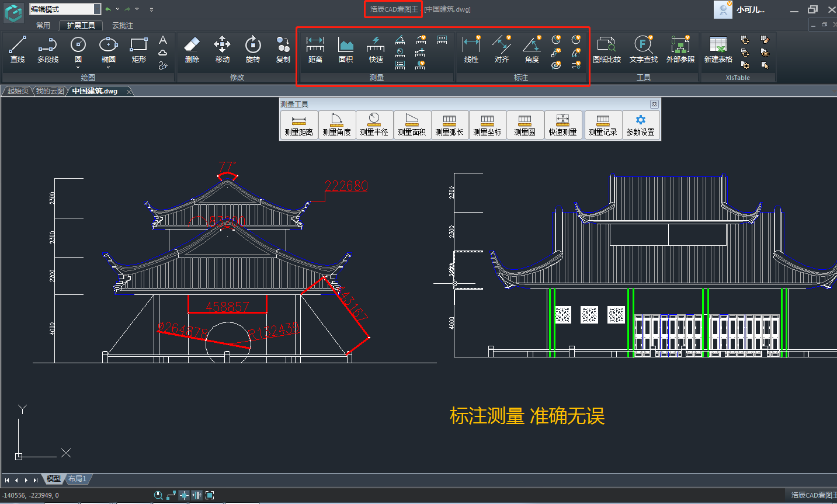Expand the 圆 circle tool options arrow
Image resolution: width=837 pixels, height=504 pixels.
click(78, 67)
